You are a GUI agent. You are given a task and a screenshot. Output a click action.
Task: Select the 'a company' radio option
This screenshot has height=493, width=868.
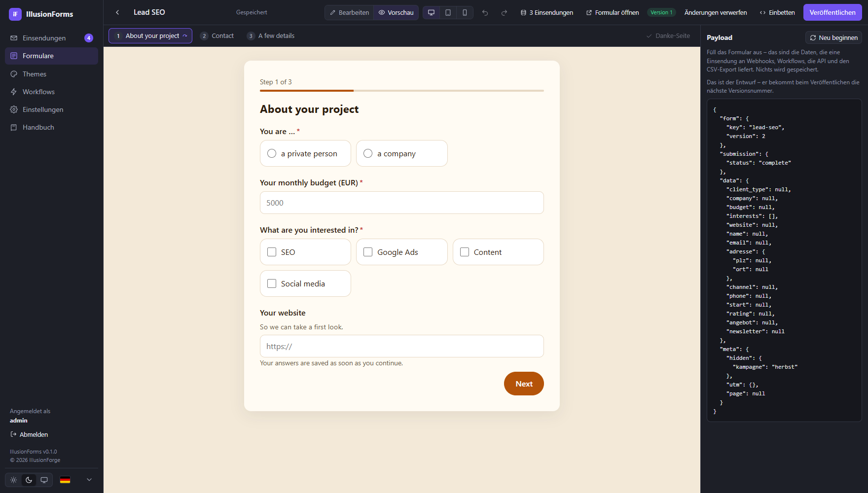[401, 153]
